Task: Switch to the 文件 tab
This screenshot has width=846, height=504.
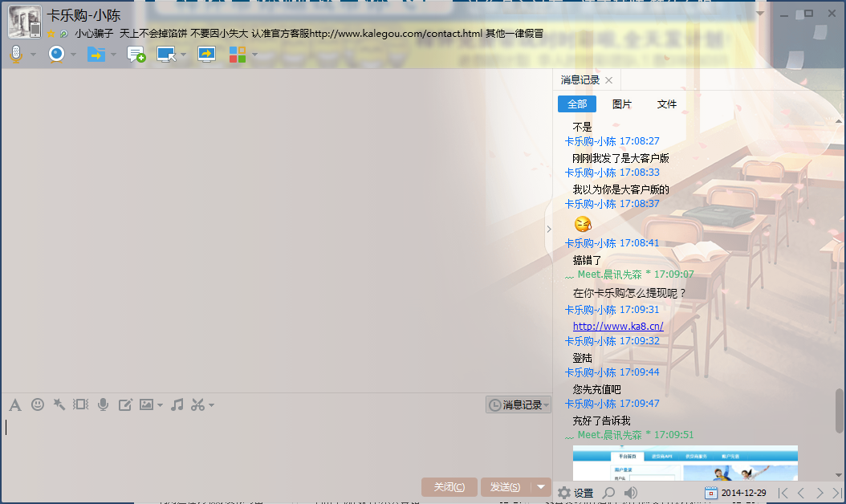Action: click(x=667, y=104)
